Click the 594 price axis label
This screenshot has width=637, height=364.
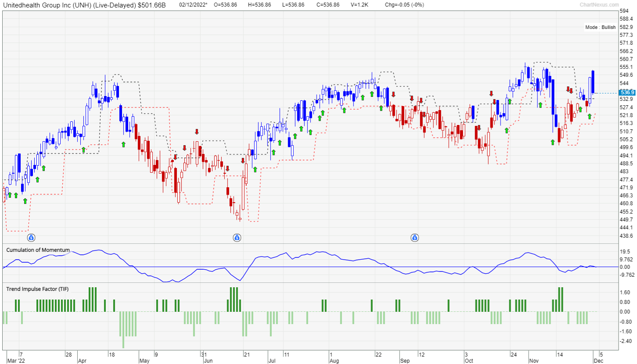(x=623, y=11)
